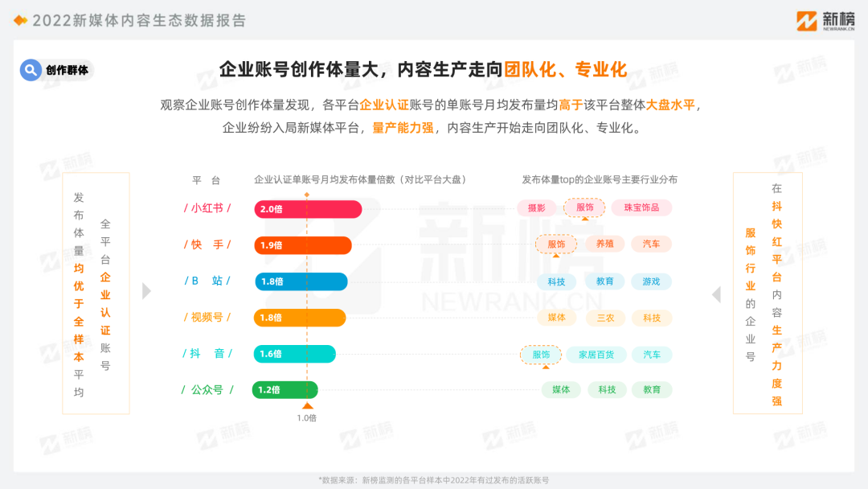This screenshot has height=489, width=868.
Task: Click the magnifier icon beside 创作群体
Action: [x=31, y=70]
